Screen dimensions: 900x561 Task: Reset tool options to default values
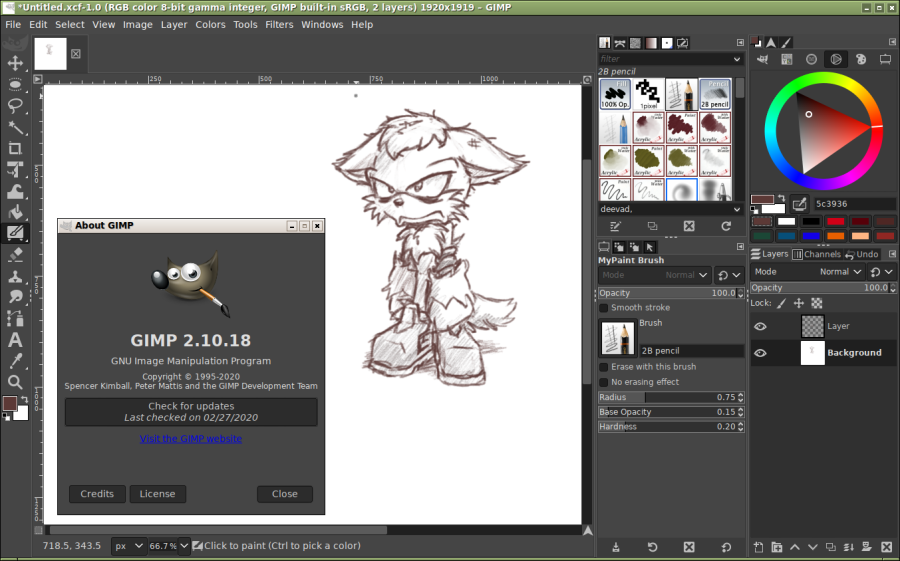click(x=726, y=547)
